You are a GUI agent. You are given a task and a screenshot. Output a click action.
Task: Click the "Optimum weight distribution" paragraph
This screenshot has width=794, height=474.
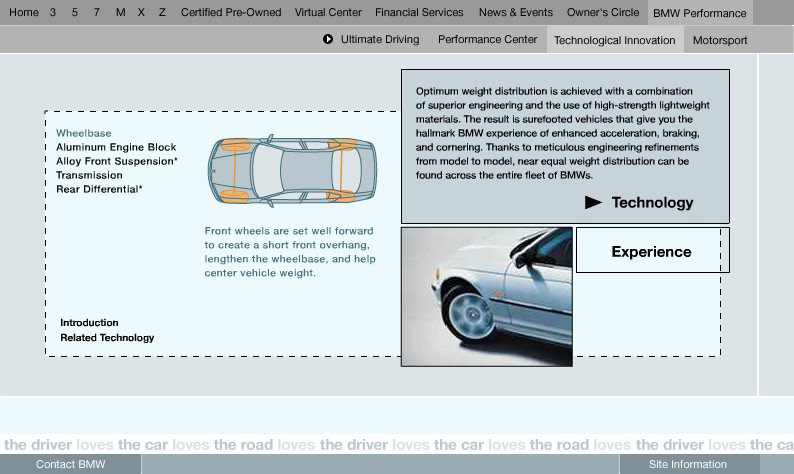coord(563,133)
